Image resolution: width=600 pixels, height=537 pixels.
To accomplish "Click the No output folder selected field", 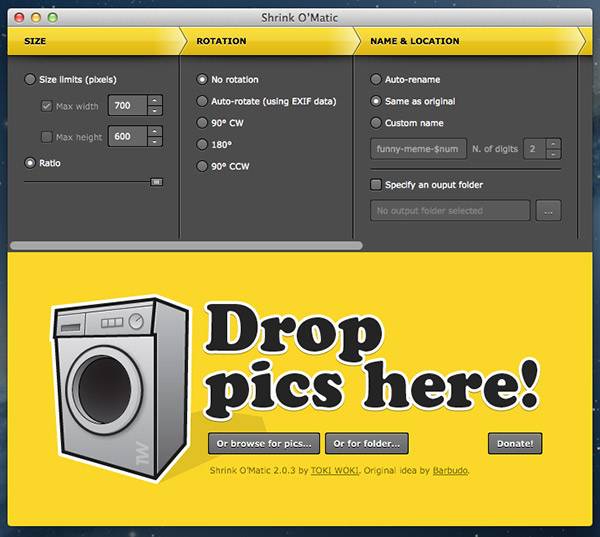I will [x=450, y=210].
